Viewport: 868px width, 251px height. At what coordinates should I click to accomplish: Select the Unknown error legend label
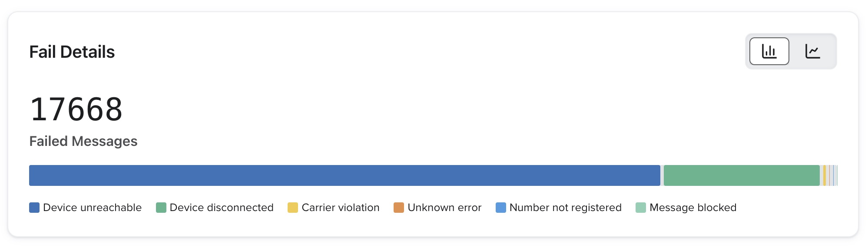tap(444, 208)
